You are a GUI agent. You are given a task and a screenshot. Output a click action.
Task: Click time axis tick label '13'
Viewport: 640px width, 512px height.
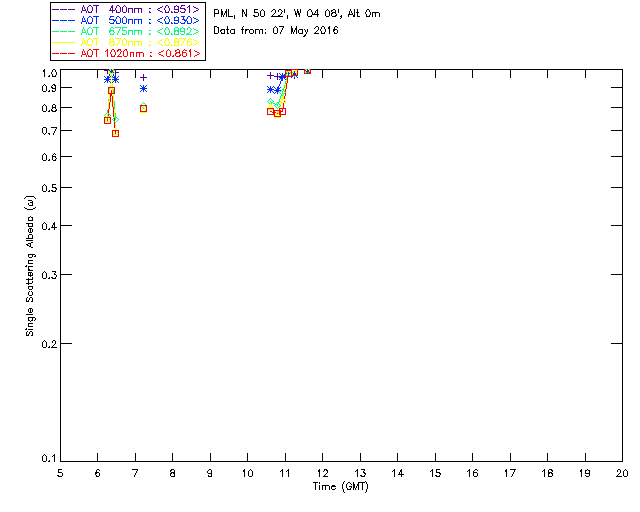click(360, 473)
